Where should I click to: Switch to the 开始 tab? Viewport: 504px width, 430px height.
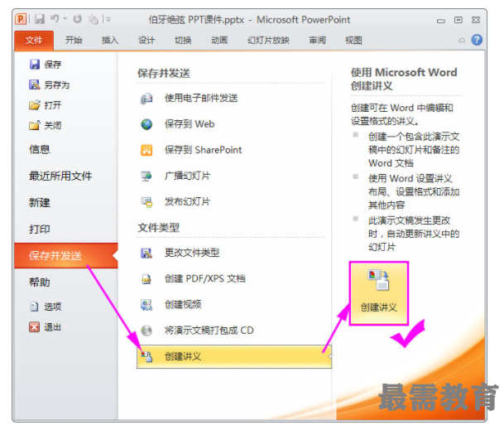coord(74,41)
